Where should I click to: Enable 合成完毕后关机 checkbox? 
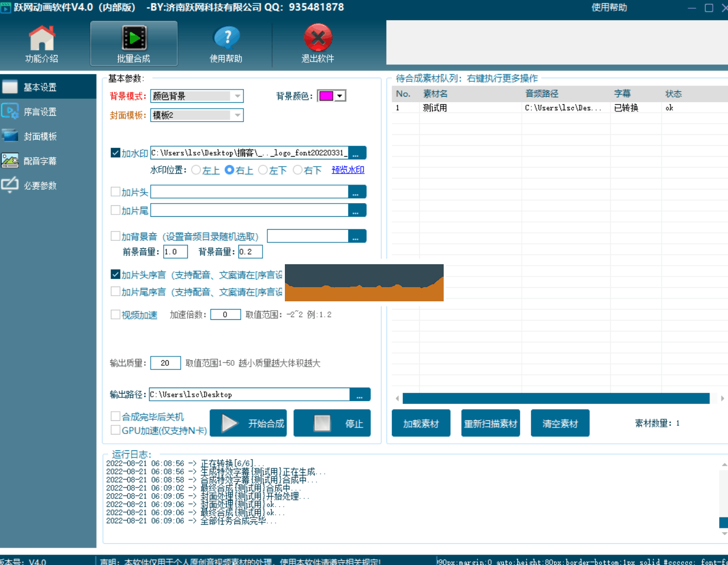tap(115, 417)
